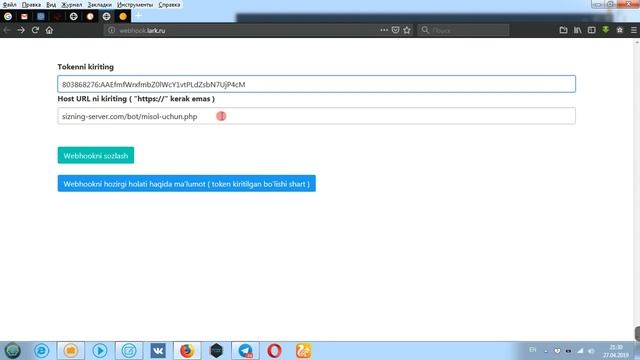Open page actions three-dot menu
640x360 pixels.
384,30
